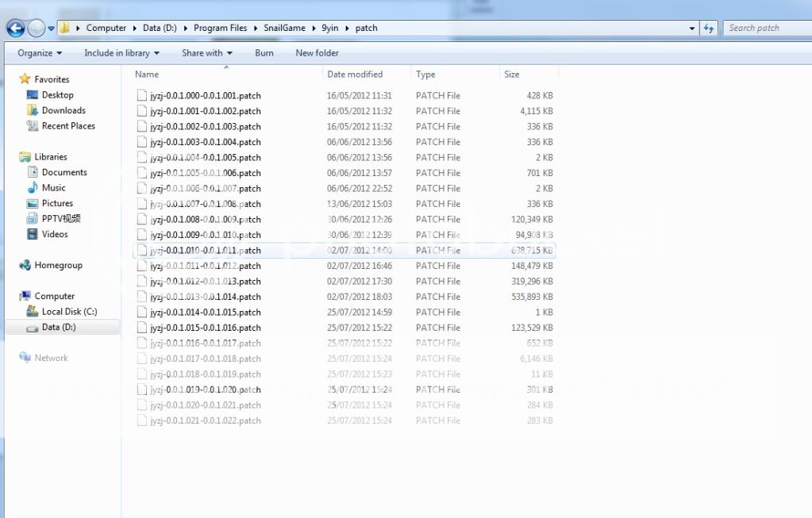The width and height of the screenshot is (812, 518).
Task: Open Homegroup icon in navigation pane
Action: pos(25,266)
